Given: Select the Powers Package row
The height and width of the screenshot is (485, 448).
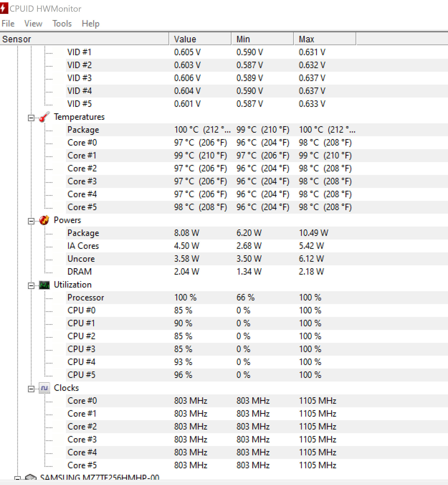Looking at the screenshot, I should (257, 233).
